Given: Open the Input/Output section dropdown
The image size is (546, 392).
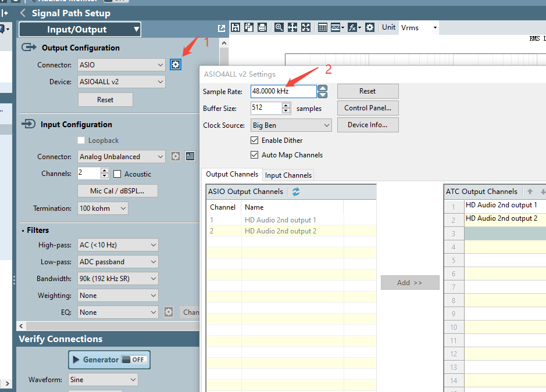Looking at the screenshot, I should [80, 30].
